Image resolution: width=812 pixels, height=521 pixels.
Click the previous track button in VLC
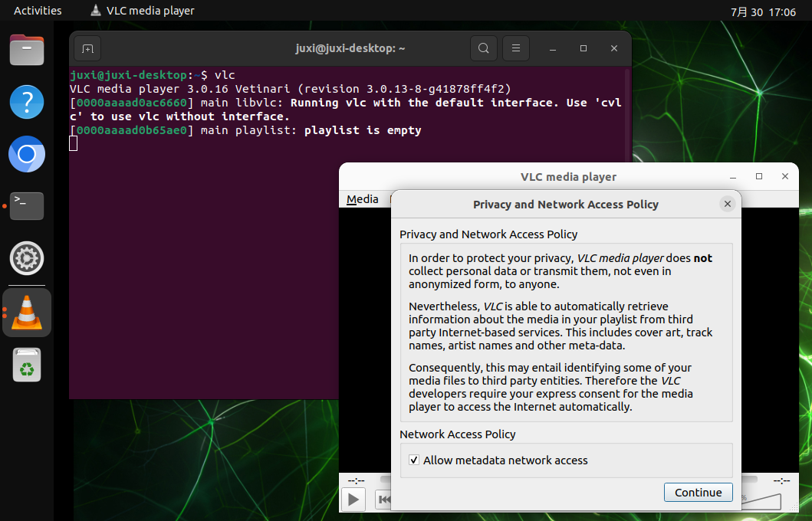383,500
